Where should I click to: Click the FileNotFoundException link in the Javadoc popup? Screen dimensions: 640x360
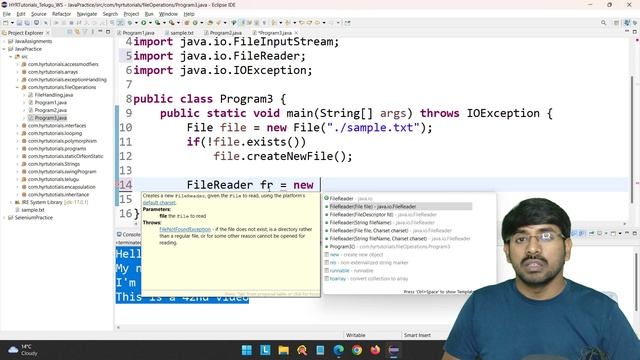[x=185, y=229]
